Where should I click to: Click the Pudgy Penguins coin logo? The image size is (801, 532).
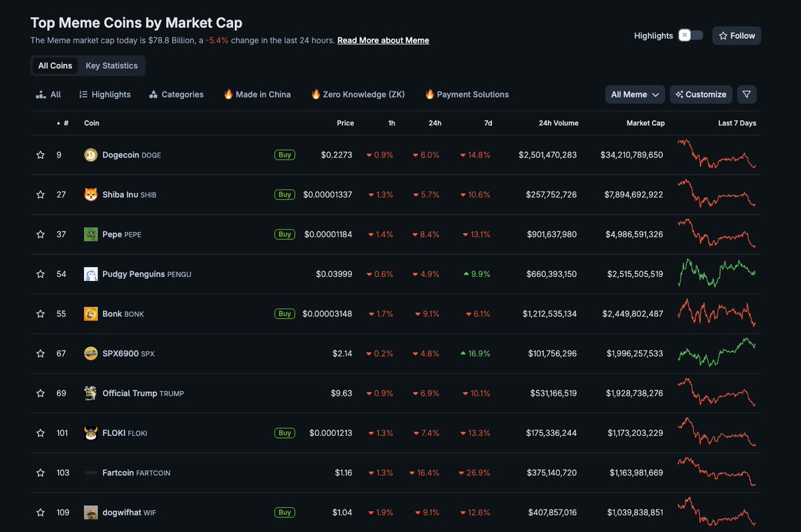tap(91, 274)
